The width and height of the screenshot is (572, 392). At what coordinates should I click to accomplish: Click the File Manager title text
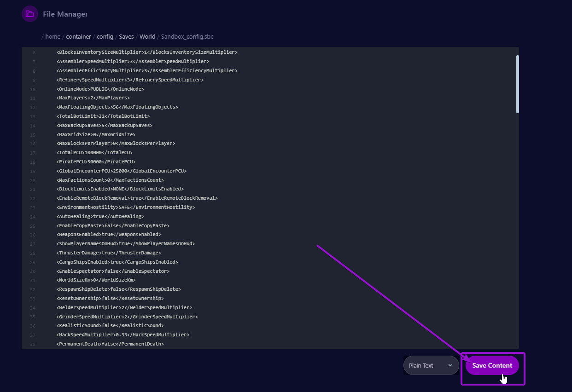[65, 14]
